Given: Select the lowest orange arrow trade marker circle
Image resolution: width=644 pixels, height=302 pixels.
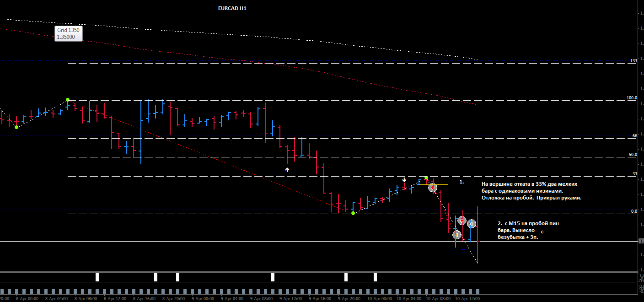Looking at the screenshot, I should (x=456, y=235).
